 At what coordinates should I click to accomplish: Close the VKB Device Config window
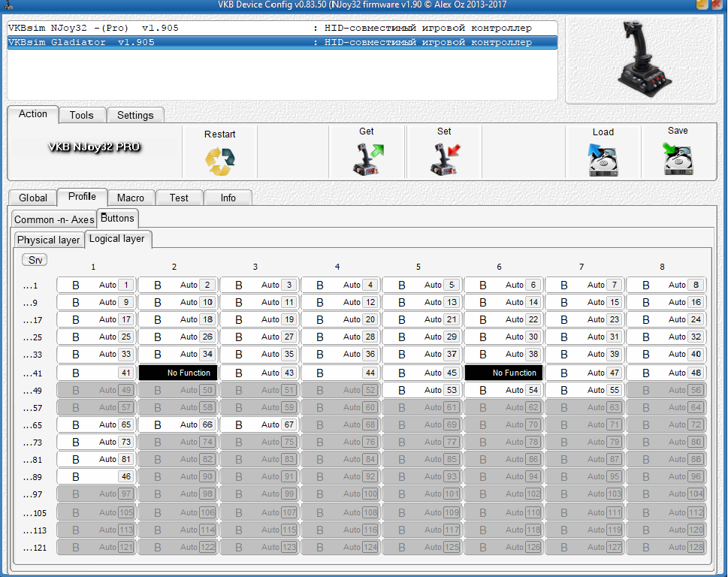pos(717,5)
